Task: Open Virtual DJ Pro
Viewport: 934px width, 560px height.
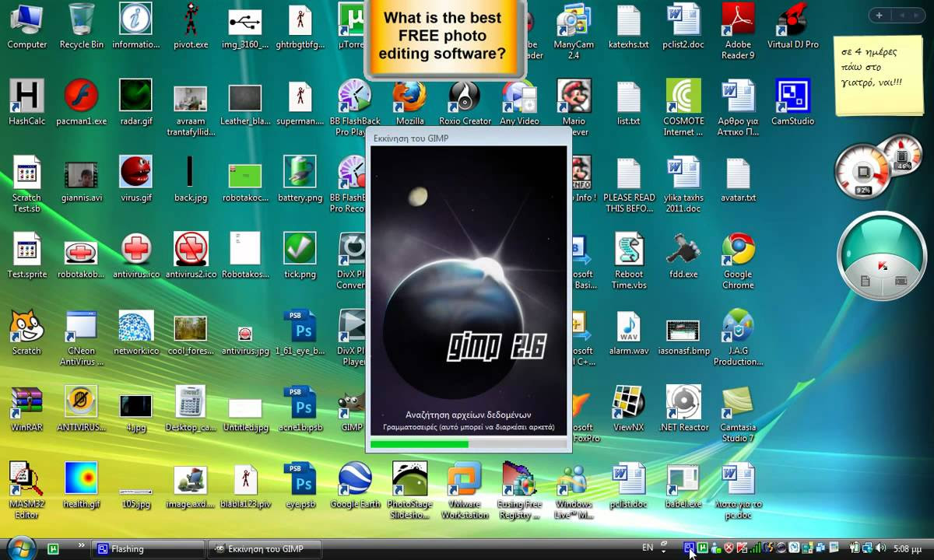Action: pyautogui.click(x=792, y=19)
